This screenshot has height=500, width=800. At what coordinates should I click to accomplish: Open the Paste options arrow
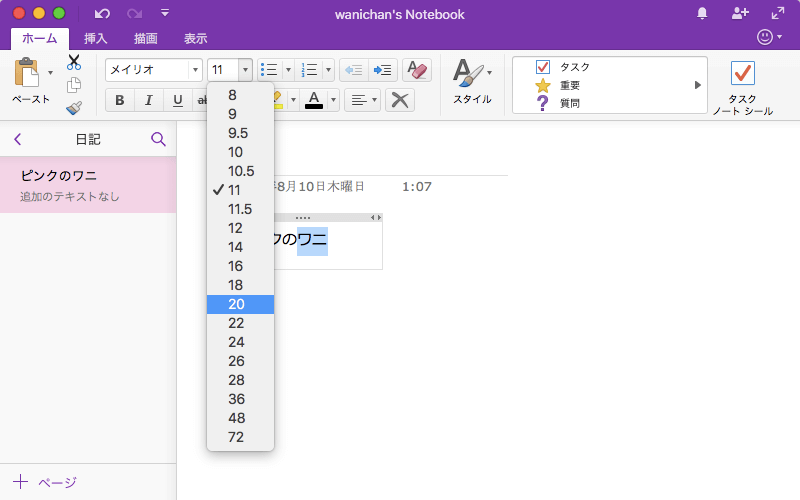[50, 72]
